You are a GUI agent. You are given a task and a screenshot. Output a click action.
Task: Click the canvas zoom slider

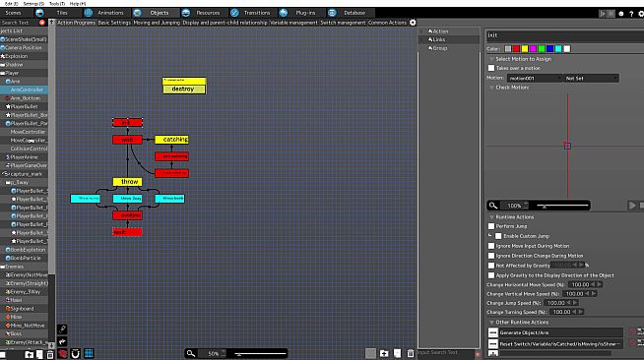click(260, 353)
